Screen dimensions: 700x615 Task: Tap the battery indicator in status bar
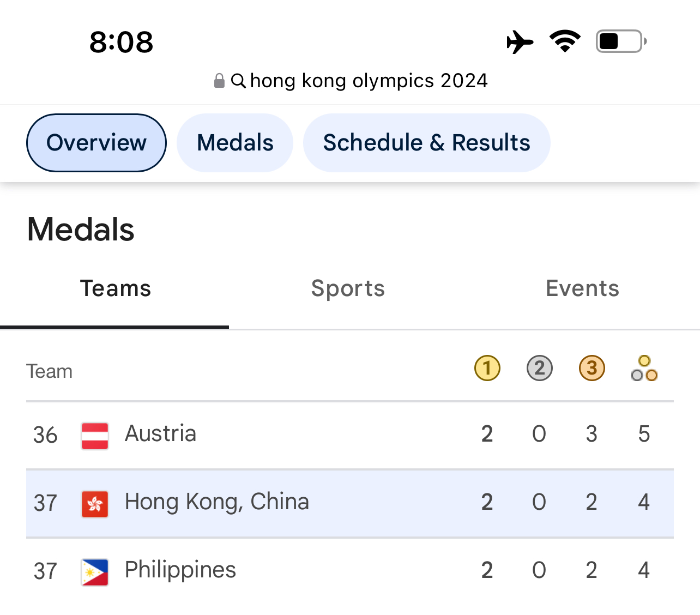coord(620,41)
